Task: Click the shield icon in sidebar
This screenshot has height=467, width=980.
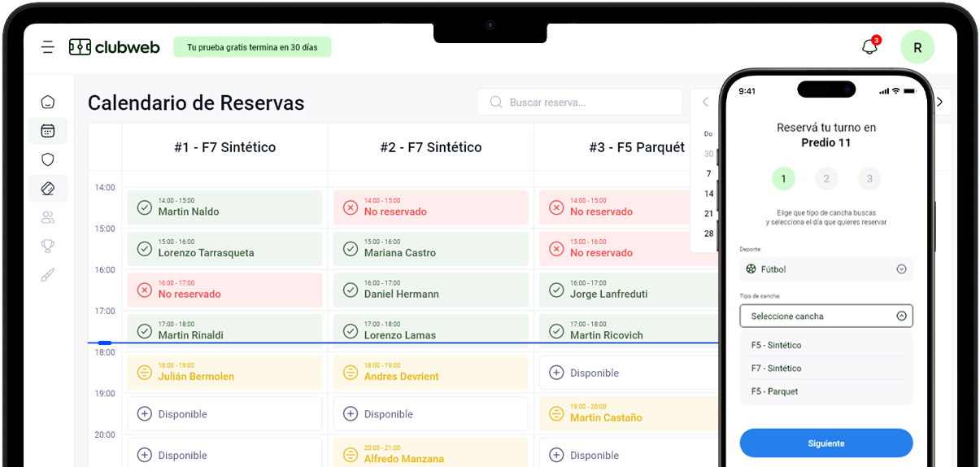Action: [48, 159]
